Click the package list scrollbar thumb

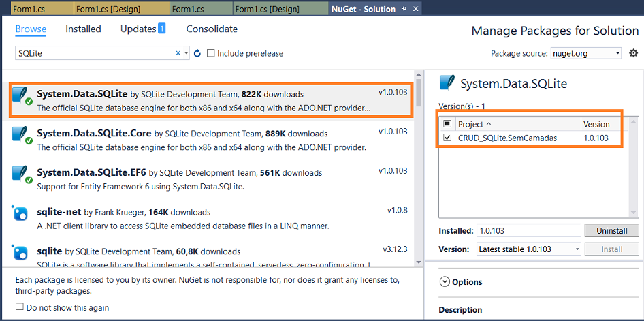coord(419,93)
